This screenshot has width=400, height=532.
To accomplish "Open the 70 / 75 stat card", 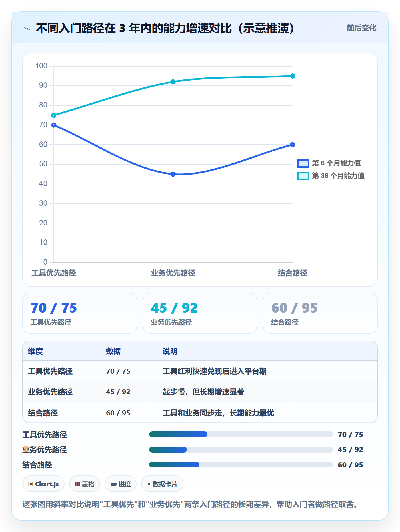I will (x=80, y=313).
